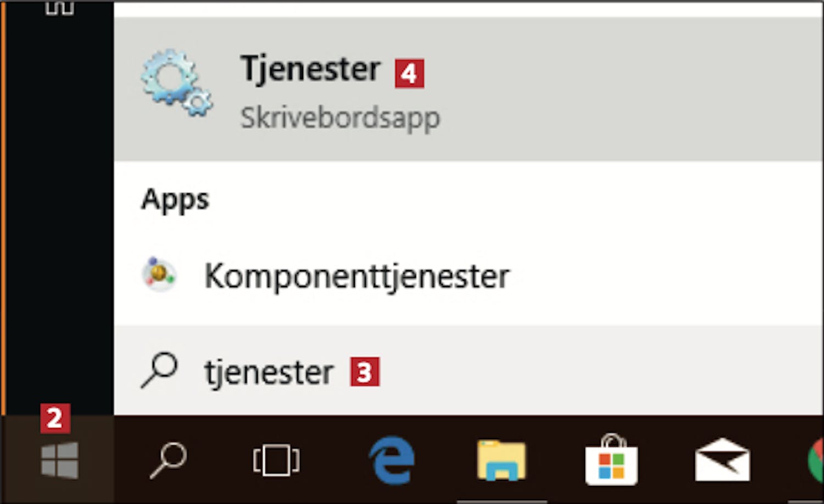Viewport: 824px width, 504px height.
Task: Click the Skrivebordsapp subtitle text
Action: click(340, 118)
